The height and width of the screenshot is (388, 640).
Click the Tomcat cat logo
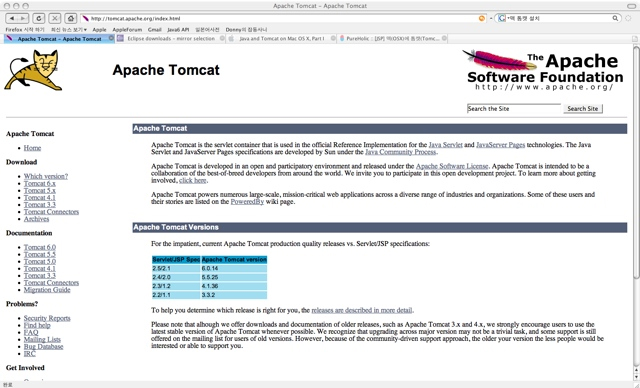33,70
